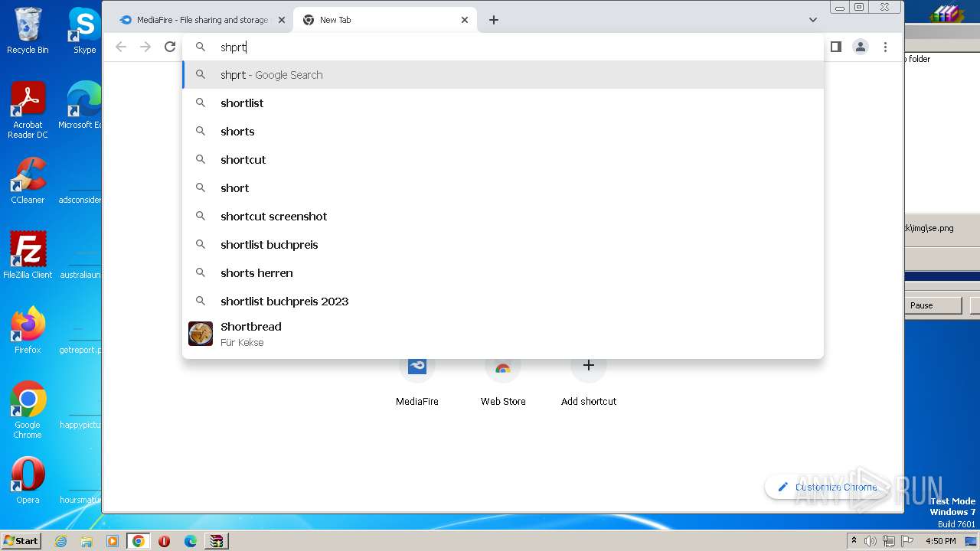
Task: Open CCleaner desktop shortcut
Action: click(28, 181)
